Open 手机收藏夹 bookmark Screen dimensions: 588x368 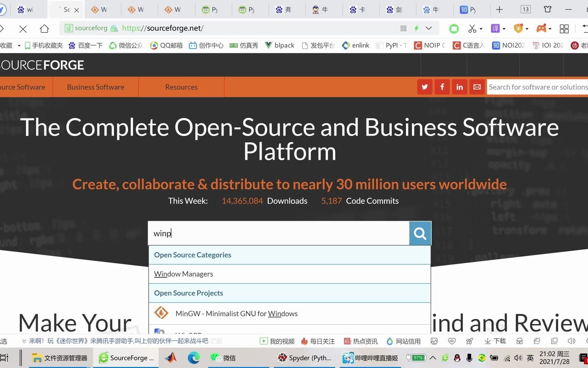tap(44, 45)
